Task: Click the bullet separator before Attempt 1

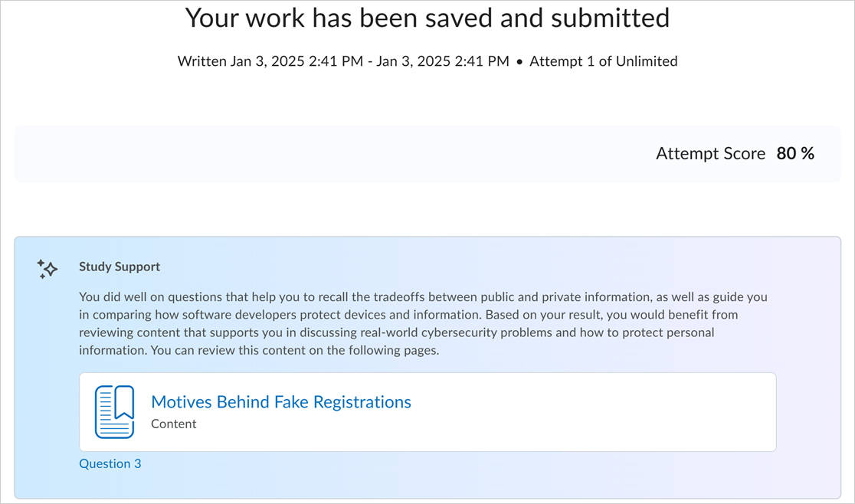Action: (x=519, y=61)
